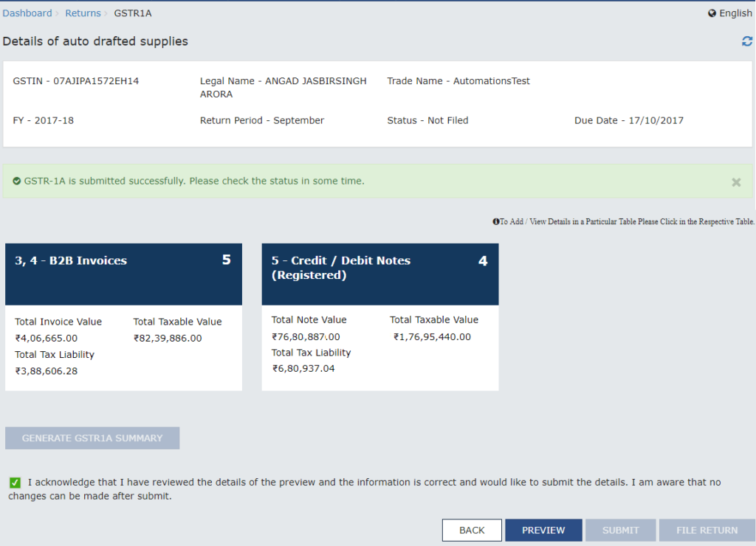
Task: Click the GSTR1A breadcrumb item
Action: coord(133,13)
